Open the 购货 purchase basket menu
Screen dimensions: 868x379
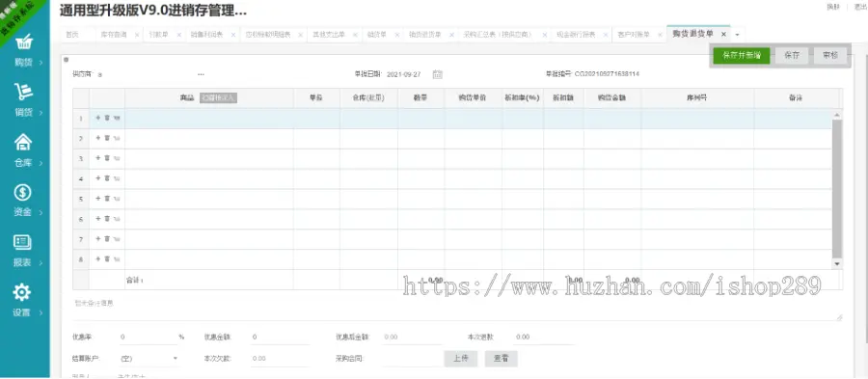pyautogui.click(x=24, y=51)
